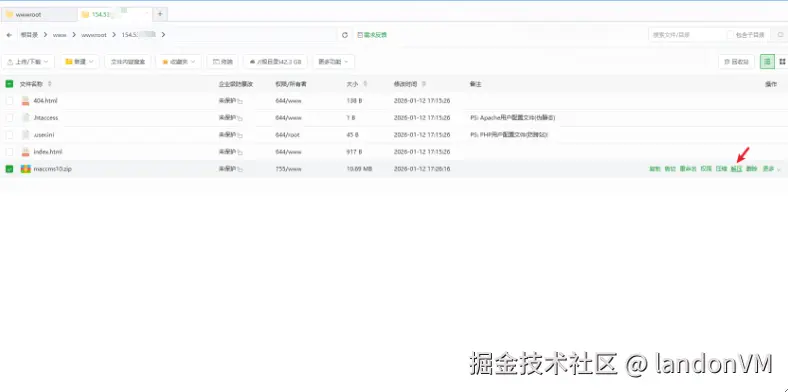Click 压缩 for maccms10.zip
The height and width of the screenshot is (392, 788).
tap(721, 169)
